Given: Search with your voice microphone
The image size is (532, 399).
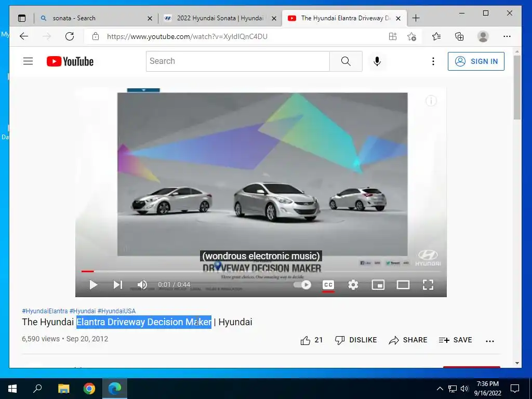Looking at the screenshot, I should point(377,61).
